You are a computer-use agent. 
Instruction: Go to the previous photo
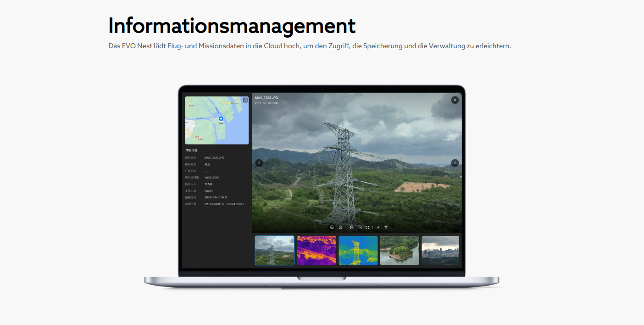click(x=259, y=163)
